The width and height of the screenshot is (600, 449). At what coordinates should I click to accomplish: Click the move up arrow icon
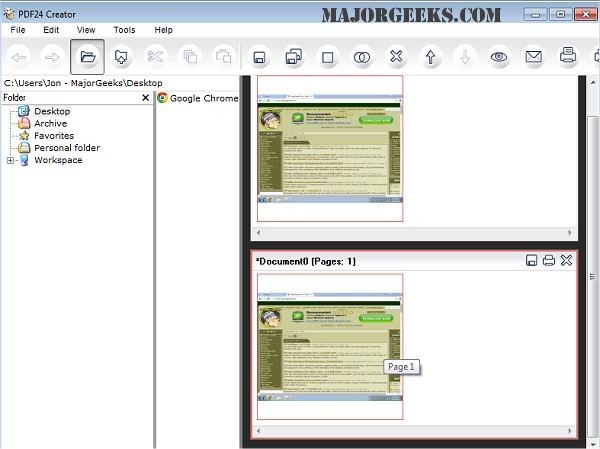click(x=431, y=58)
